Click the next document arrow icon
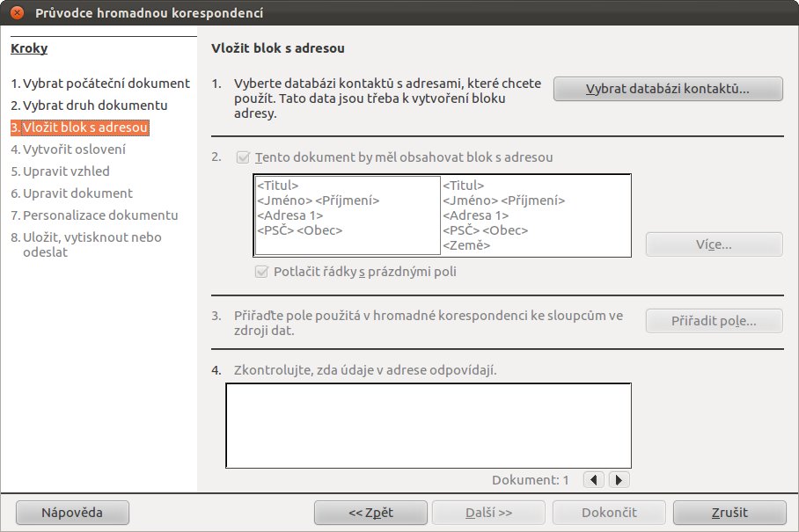 619,479
